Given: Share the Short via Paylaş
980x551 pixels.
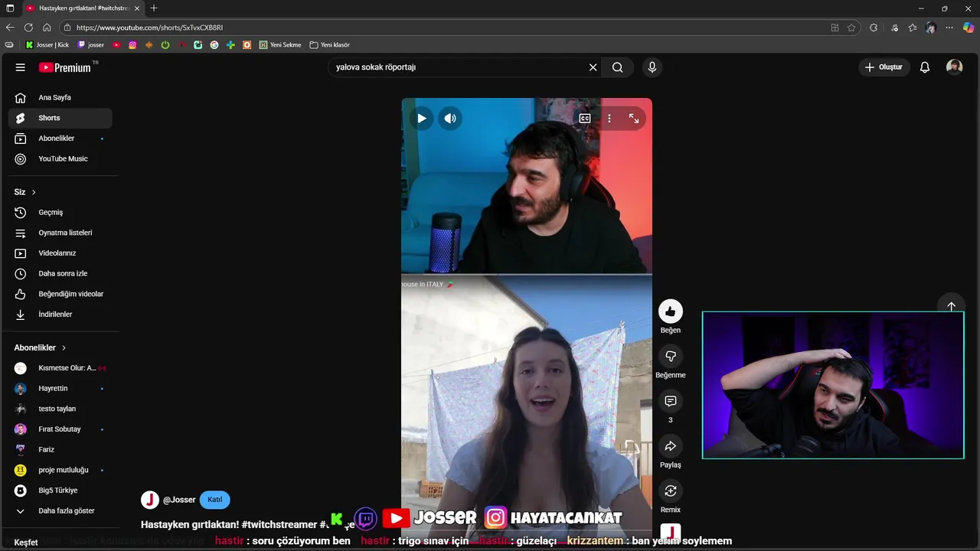Looking at the screenshot, I should click(671, 446).
